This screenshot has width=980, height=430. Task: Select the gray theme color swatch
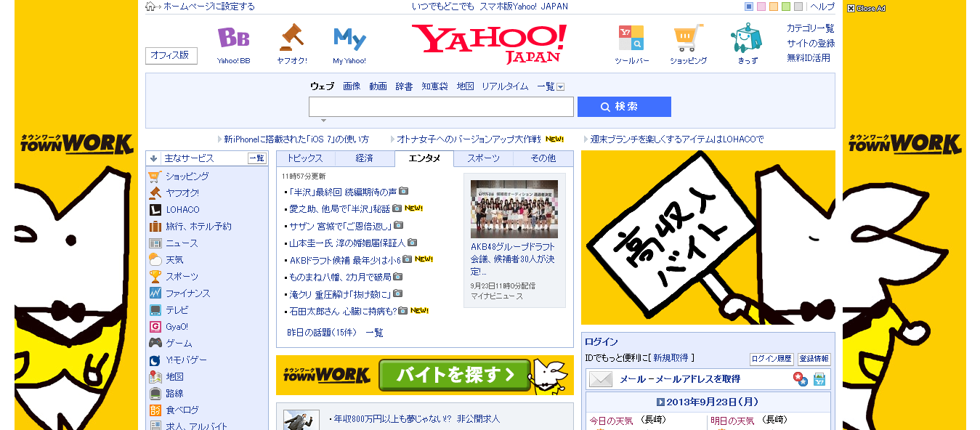(x=798, y=7)
